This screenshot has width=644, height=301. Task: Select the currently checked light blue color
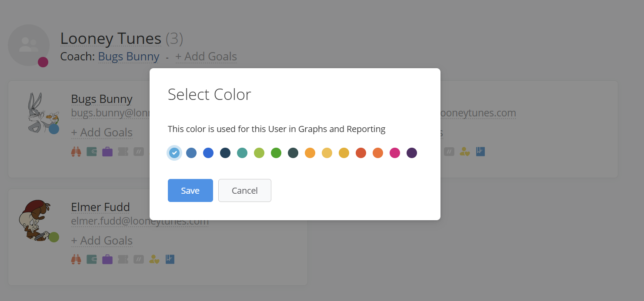[174, 153]
